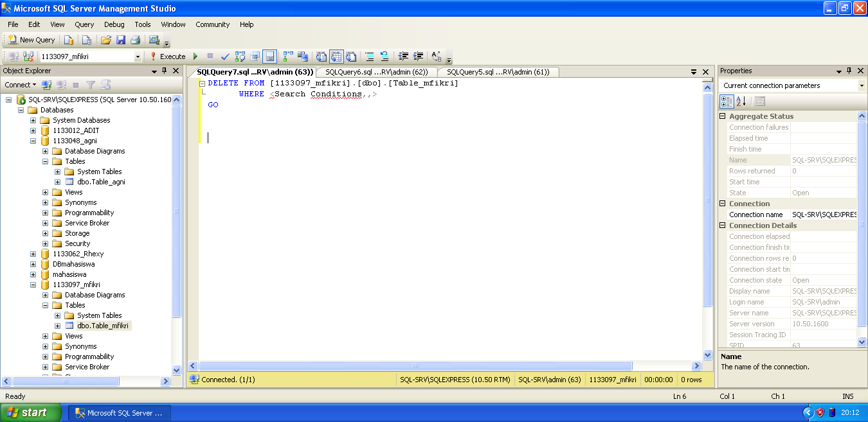
Task: Select the DBmahasiswa database
Action: [74, 264]
